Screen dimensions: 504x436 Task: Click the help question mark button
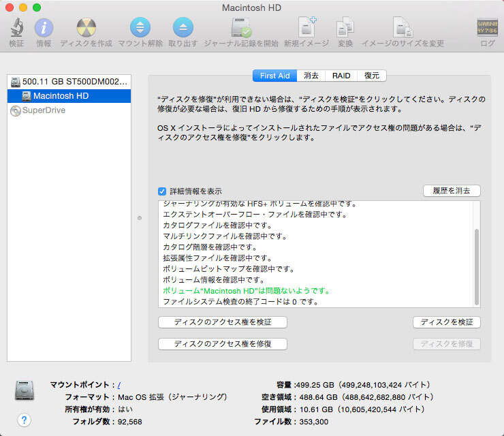coord(24,420)
